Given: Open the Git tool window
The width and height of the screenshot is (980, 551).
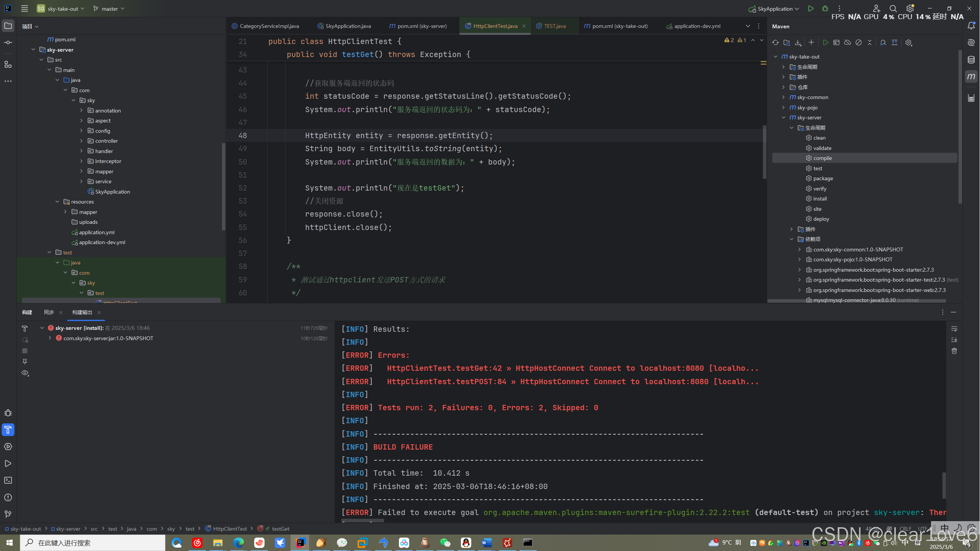Looking at the screenshot, I should 8,514.
